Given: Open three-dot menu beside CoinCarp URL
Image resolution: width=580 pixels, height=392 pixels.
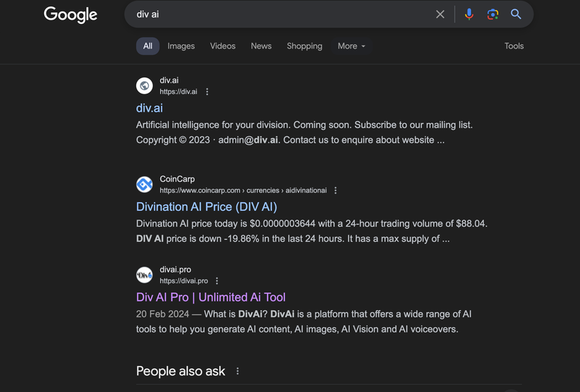Looking at the screenshot, I should point(336,191).
